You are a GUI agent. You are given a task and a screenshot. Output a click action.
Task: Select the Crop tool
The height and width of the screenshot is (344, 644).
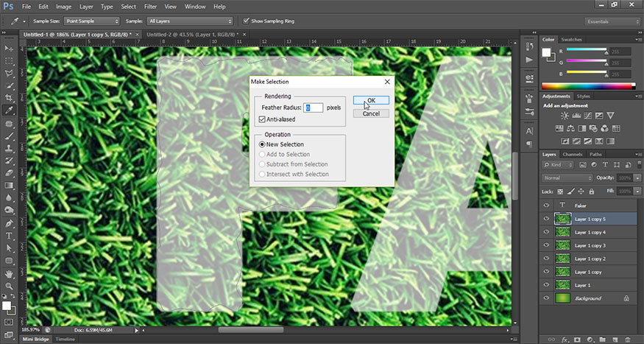coord(9,98)
